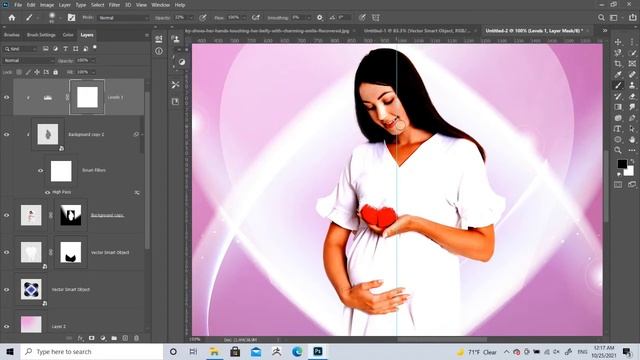Swap foreground and background colors
Screen dimensions: 640x360
click(631, 161)
